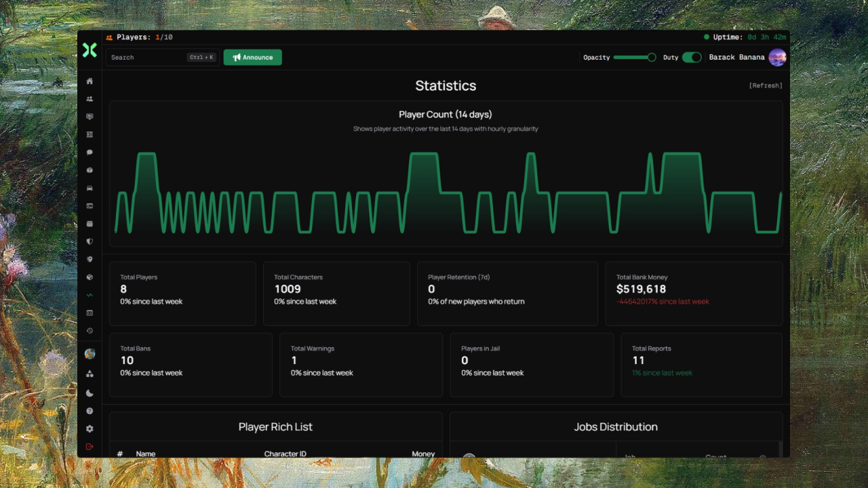Open the console terminal sidebar icon
This screenshot has width=868, height=488.
tap(90, 206)
